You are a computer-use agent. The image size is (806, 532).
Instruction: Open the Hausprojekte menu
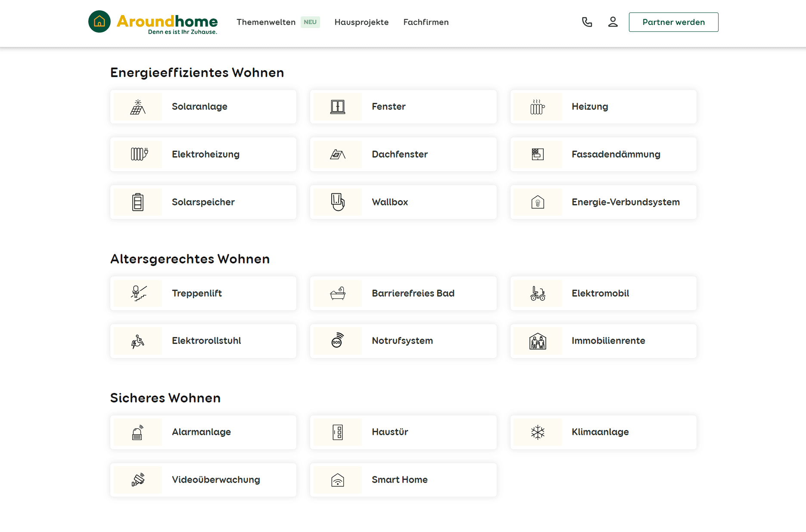coord(361,22)
